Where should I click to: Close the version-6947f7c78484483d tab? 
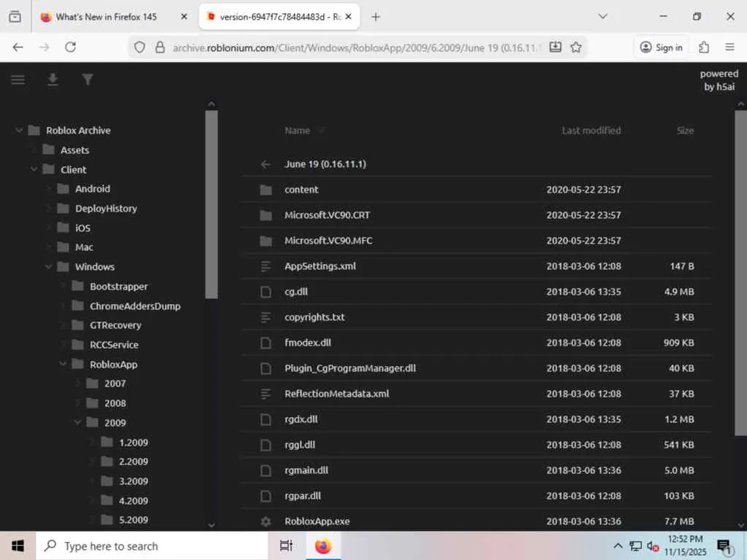pyautogui.click(x=348, y=17)
